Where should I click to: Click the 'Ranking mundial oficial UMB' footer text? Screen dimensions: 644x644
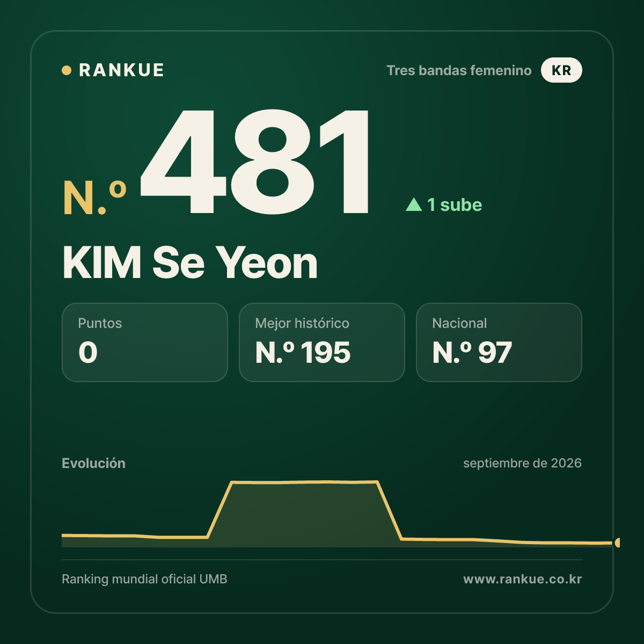pyautogui.click(x=144, y=579)
